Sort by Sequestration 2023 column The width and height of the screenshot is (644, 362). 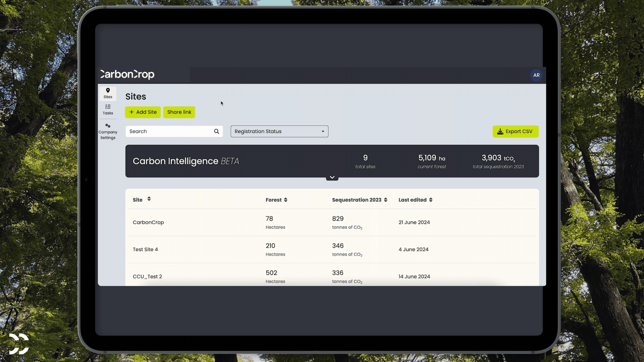(x=385, y=200)
